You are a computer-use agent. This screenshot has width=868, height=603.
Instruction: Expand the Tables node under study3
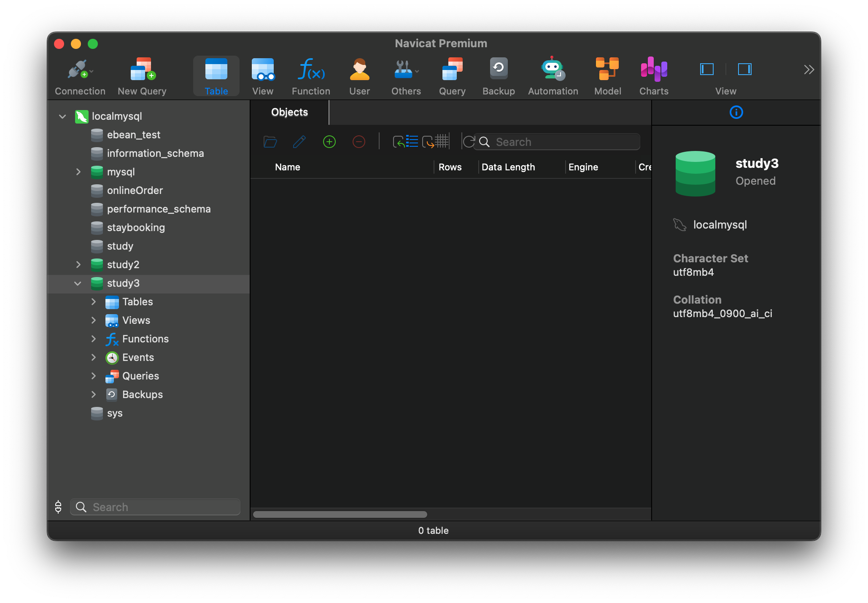(x=94, y=302)
